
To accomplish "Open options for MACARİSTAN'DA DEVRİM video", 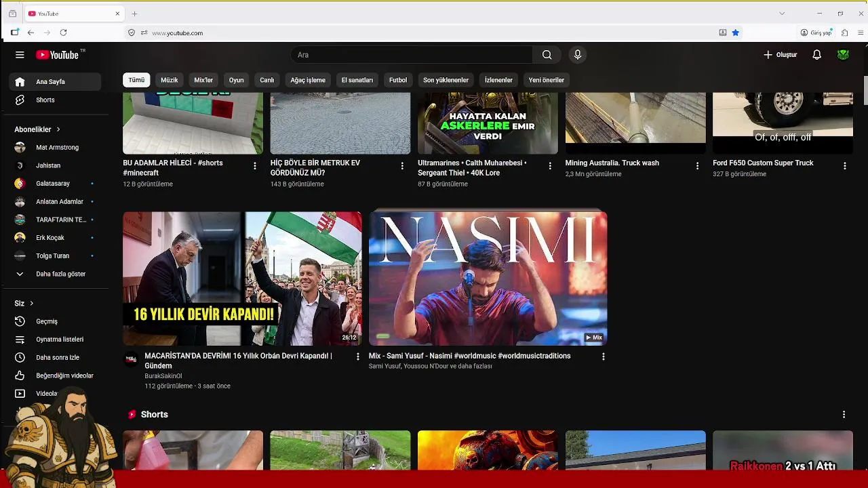I will 358,357.
